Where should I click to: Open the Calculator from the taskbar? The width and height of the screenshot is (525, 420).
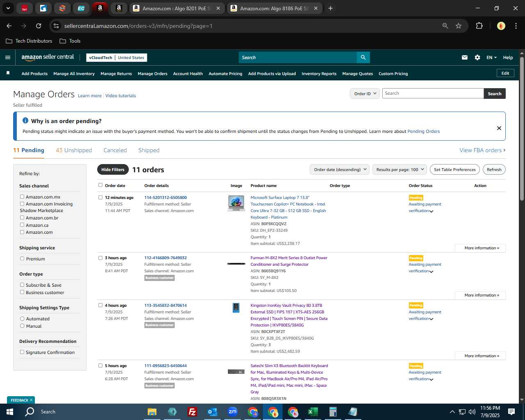pos(333,412)
